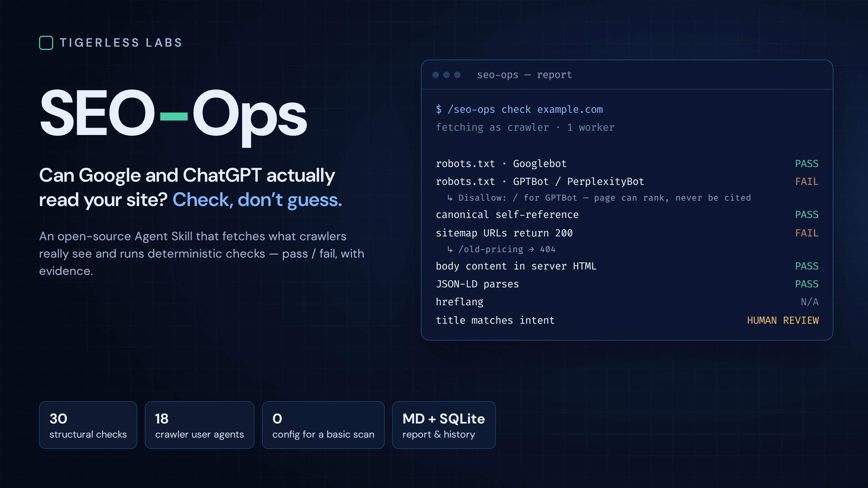Click the '18 crawler user agents' stat card
868x488 pixels.
pos(199,425)
